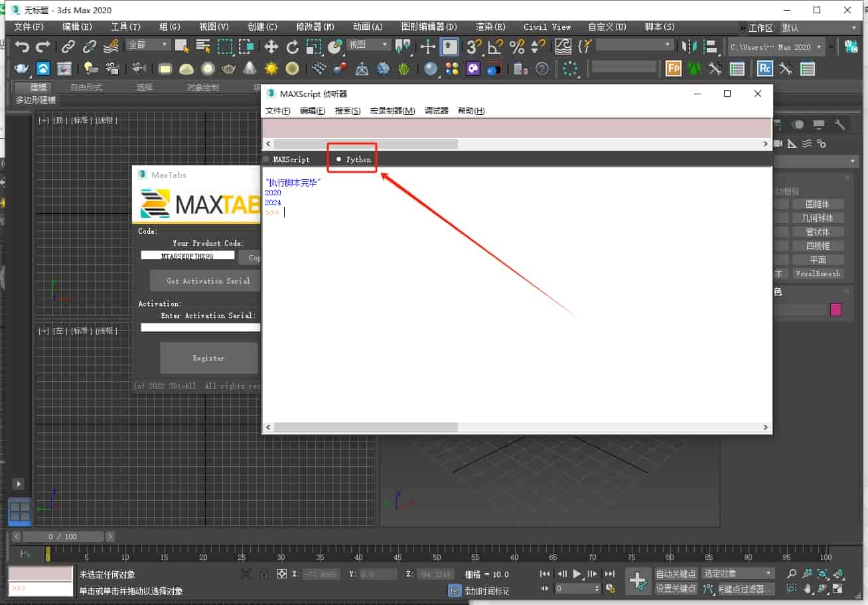Activate the Unlink Selection tool
This screenshot has width=868, height=605.
(x=90, y=46)
